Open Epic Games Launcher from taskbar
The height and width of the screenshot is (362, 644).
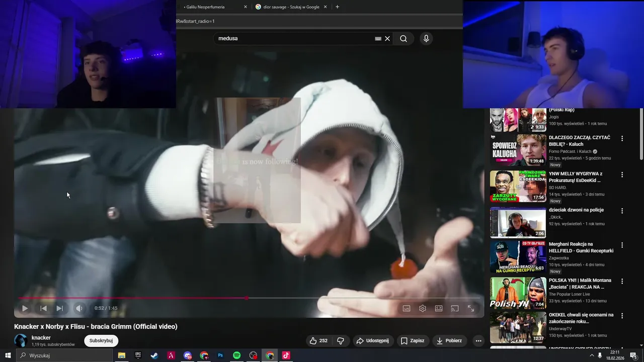138,355
